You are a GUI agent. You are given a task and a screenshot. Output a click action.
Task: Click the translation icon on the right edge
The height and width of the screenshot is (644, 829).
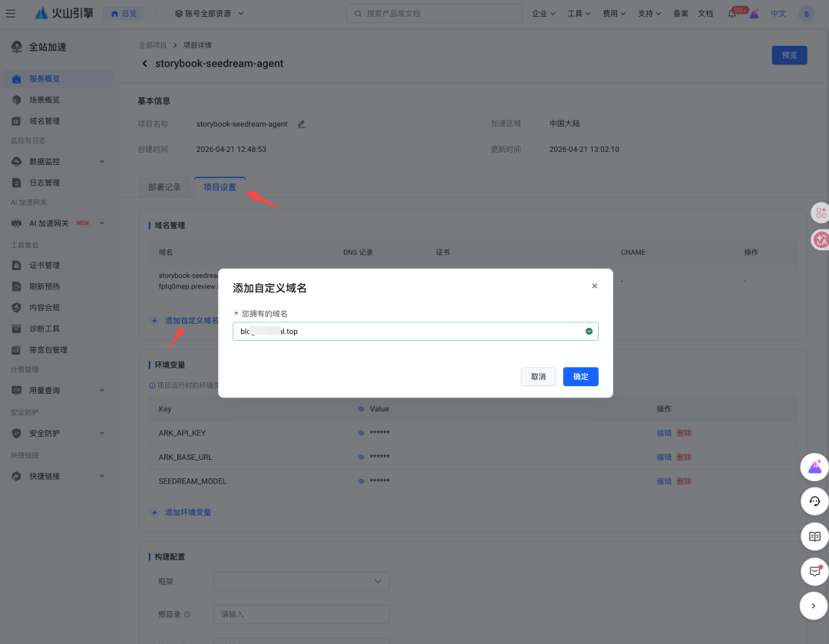pos(821,239)
